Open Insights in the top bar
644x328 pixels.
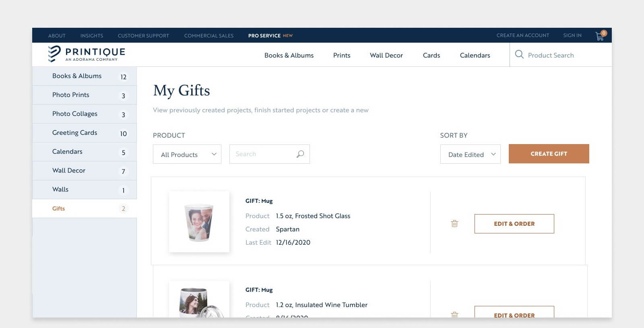pyautogui.click(x=92, y=35)
